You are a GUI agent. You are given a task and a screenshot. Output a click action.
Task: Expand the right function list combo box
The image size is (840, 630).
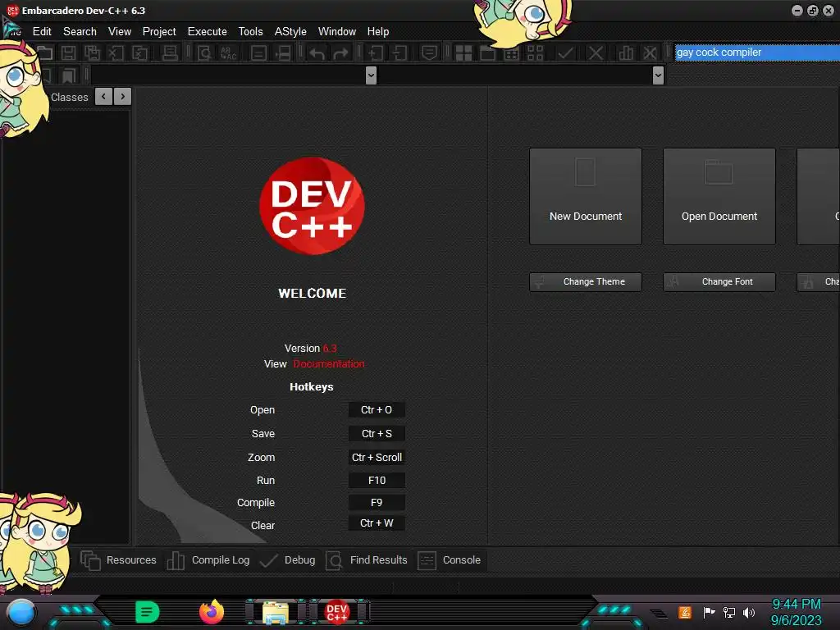pyautogui.click(x=659, y=75)
